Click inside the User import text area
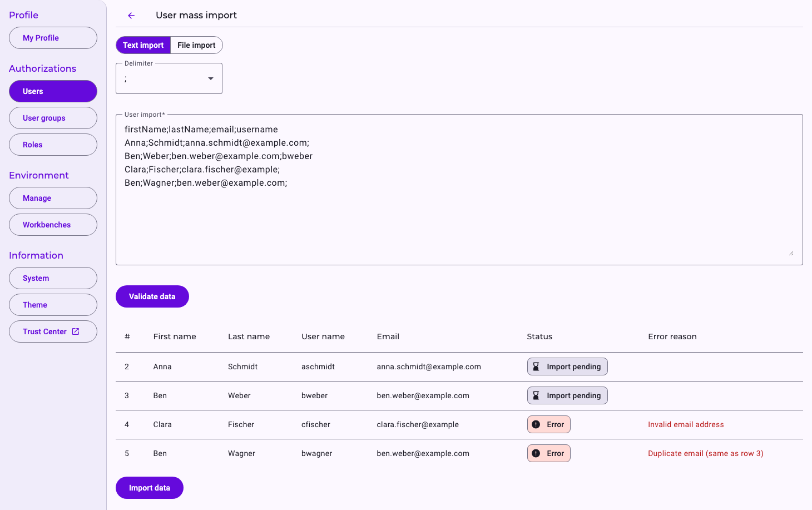Screen dimensions: 812x510 (x=459, y=190)
